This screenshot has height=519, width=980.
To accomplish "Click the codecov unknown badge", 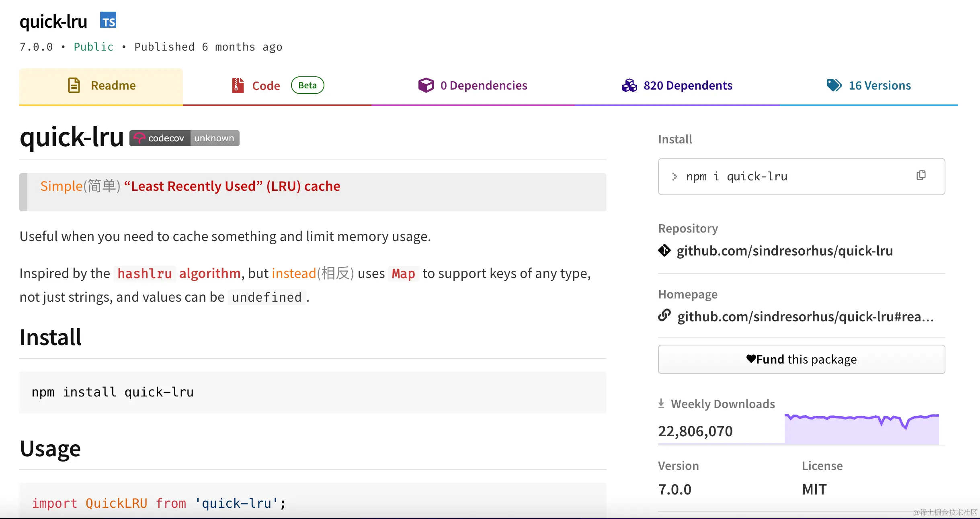I will tap(185, 138).
